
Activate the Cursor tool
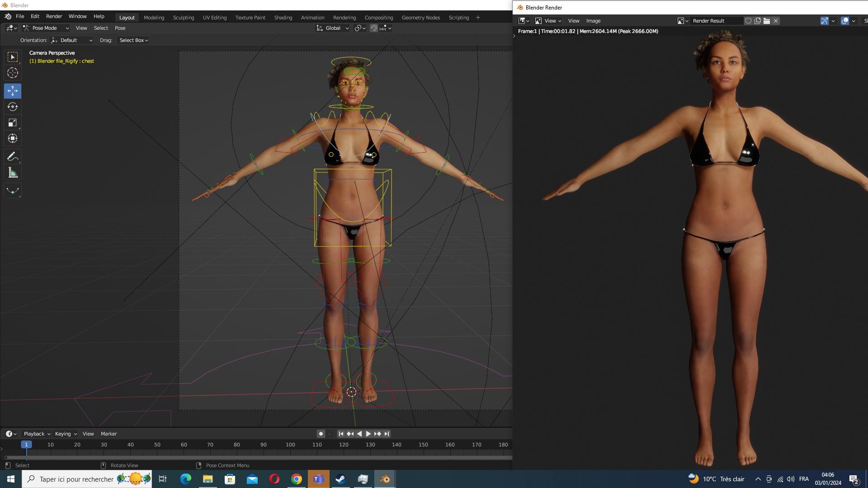pos(13,73)
